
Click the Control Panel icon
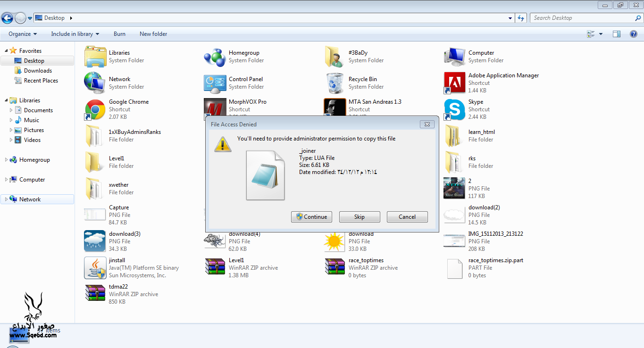coord(215,83)
